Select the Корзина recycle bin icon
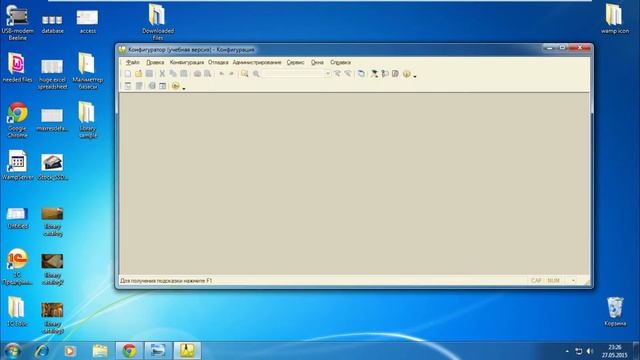Image resolution: width=640 pixels, height=360 pixels. pyautogui.click(x=615, y=312)
